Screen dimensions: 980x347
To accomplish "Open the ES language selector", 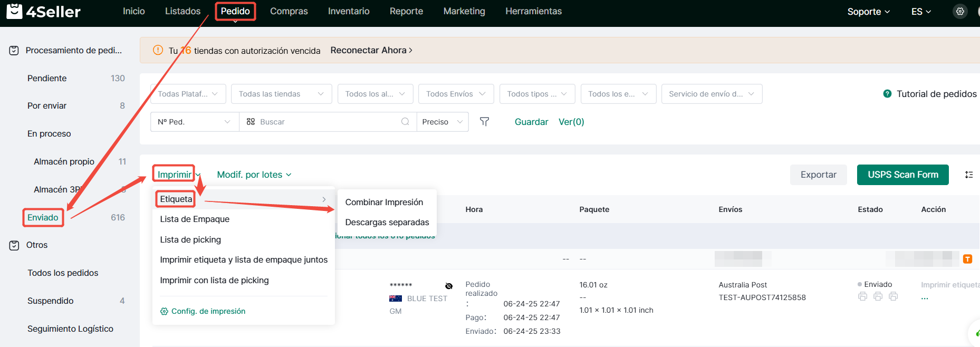I will click(x=921, y=12).
